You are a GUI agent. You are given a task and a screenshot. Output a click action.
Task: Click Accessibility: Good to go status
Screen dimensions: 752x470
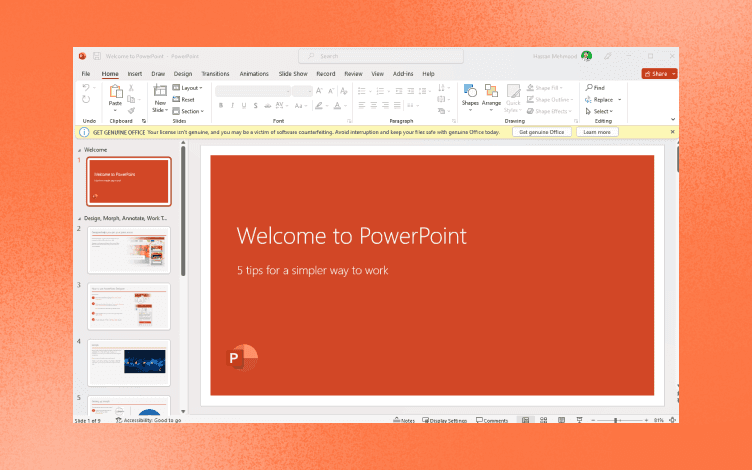(149, 420)
